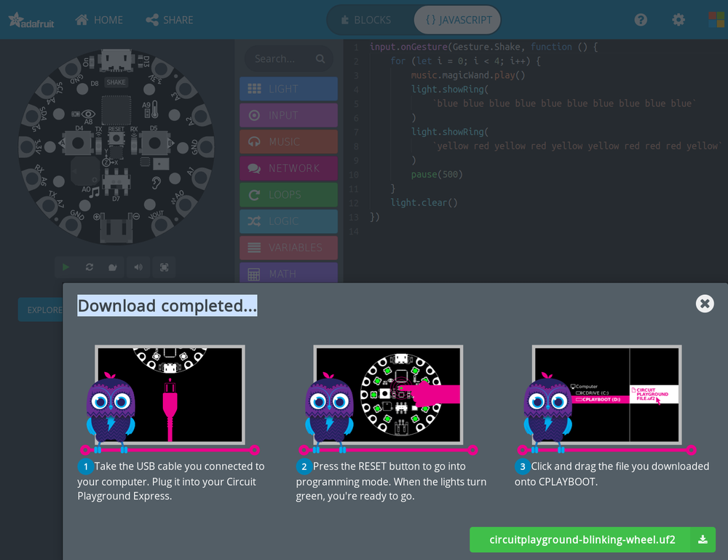Mute the simulator sound
The image size is (728, 560).
click(x=138, y=267)
